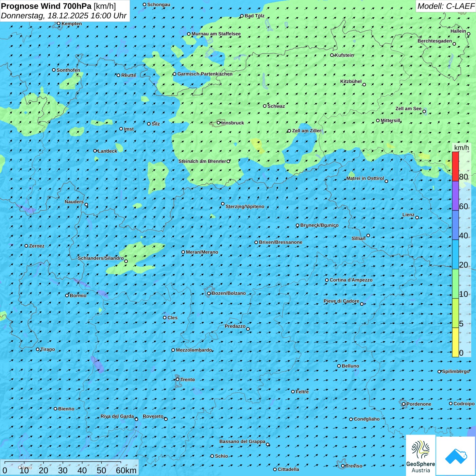Viewport: 476px width, 476px height.
Task: Click the Riva del Garda location dot
Action: (x=136, y=419)
